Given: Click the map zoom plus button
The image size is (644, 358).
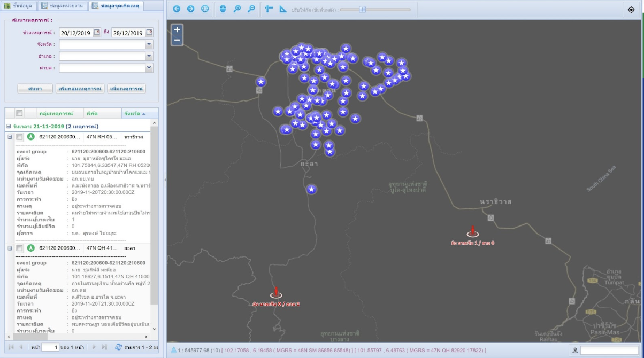Looking at the screenshot, I should (176, 30).
